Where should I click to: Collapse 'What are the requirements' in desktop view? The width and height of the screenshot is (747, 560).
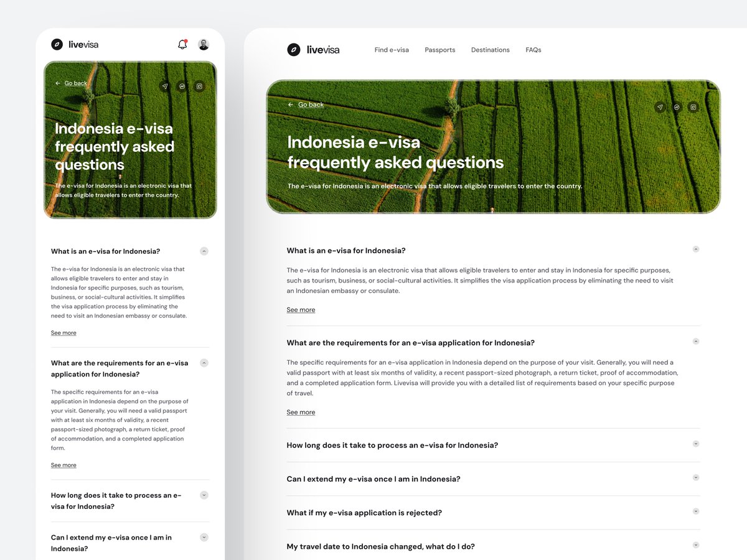(x=696, y=341)
